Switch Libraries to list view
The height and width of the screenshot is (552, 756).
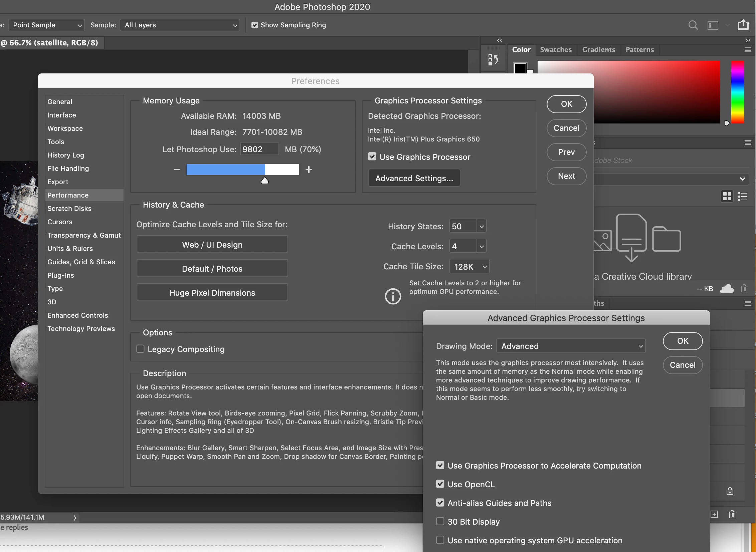[x=742, y=196]
